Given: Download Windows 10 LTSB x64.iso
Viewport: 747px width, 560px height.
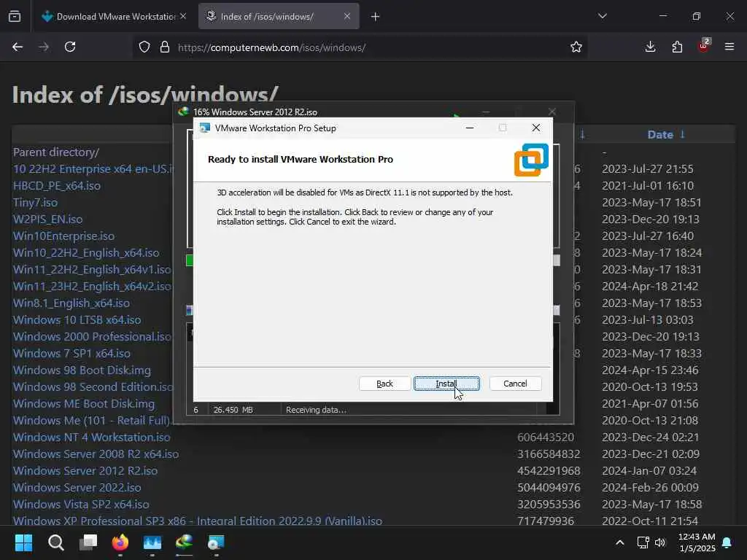Looking at the screenshot, I should [77, 319].
